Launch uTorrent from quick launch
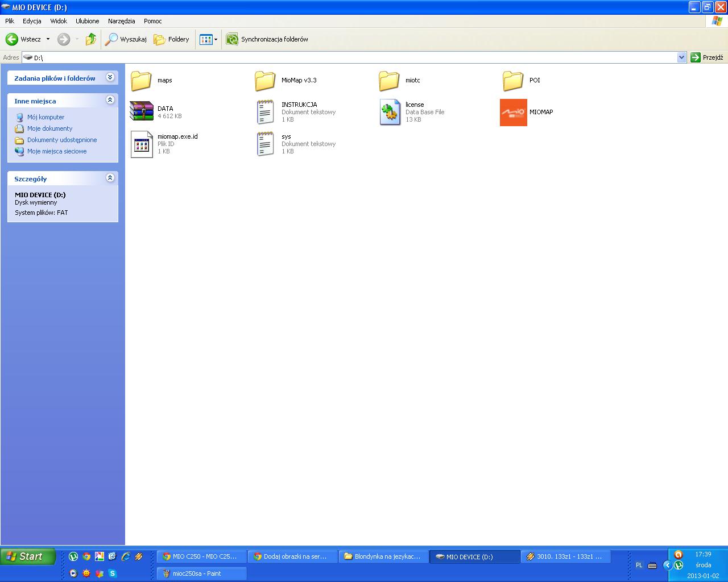Image resolution: width=728 pixels, height=582 pixels. tap(73, 557)
